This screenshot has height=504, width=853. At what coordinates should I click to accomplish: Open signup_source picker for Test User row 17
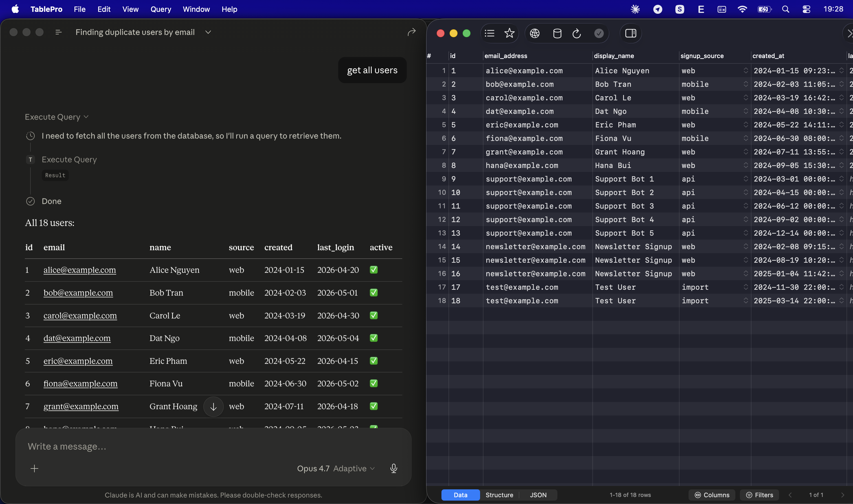[746, 287]
